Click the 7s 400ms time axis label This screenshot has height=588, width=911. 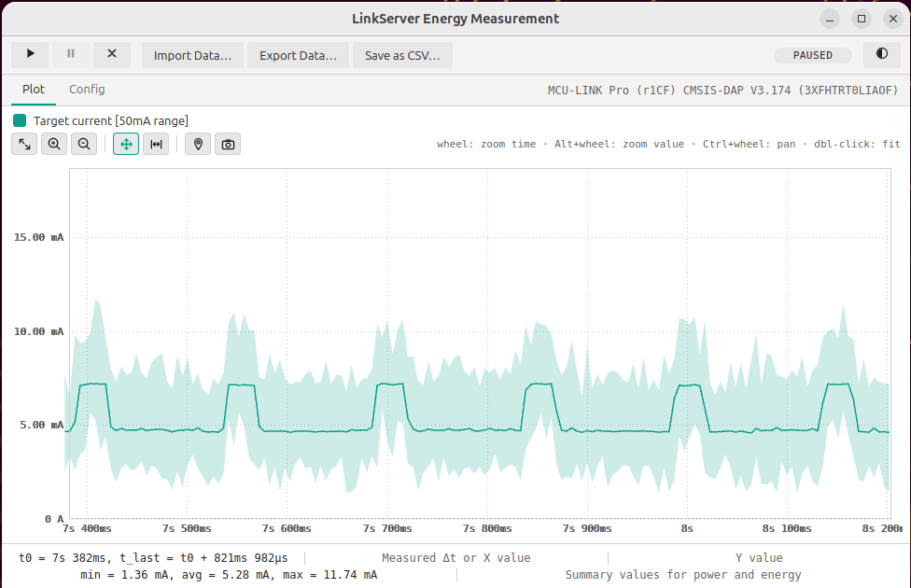87,528
